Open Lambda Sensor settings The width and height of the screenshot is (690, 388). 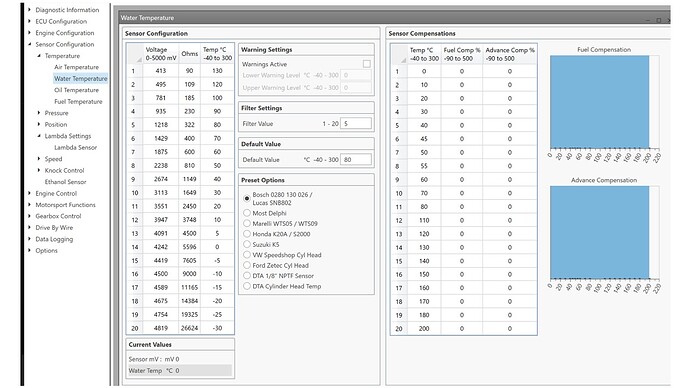click(x=75, y=147)
